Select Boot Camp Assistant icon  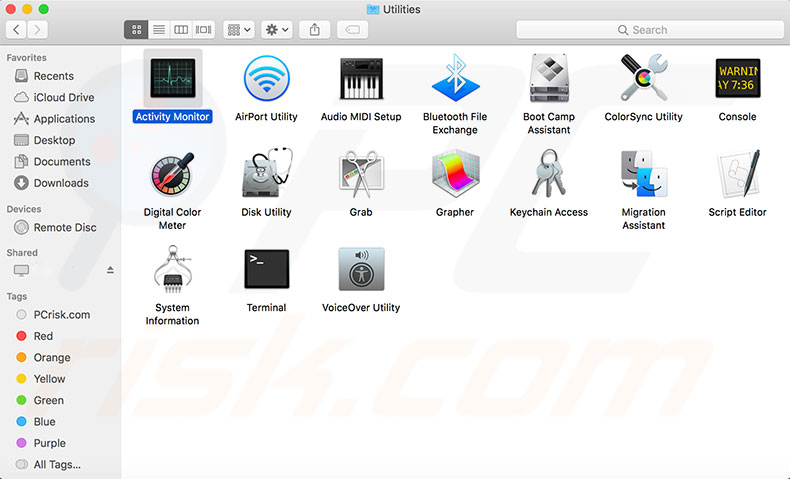tap(549, 78)
